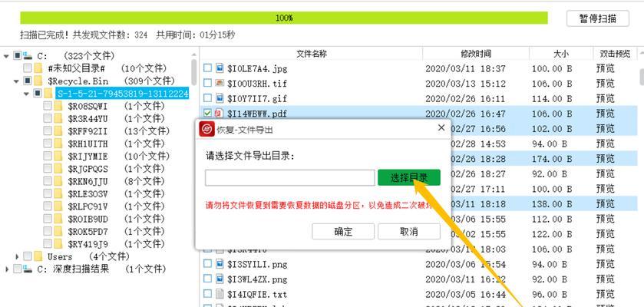644x307 pixels.
Task: Click the file name $I3WL4ZX.png
Action: 257,279
